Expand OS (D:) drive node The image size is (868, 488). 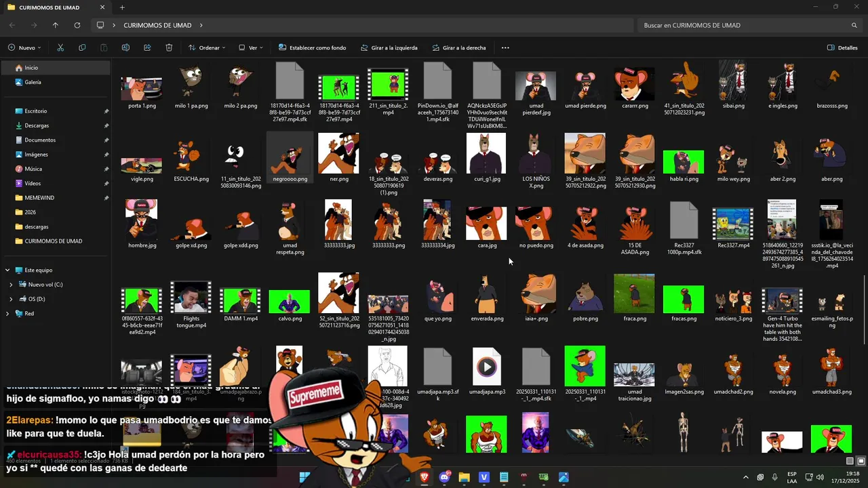coord(11,299)
